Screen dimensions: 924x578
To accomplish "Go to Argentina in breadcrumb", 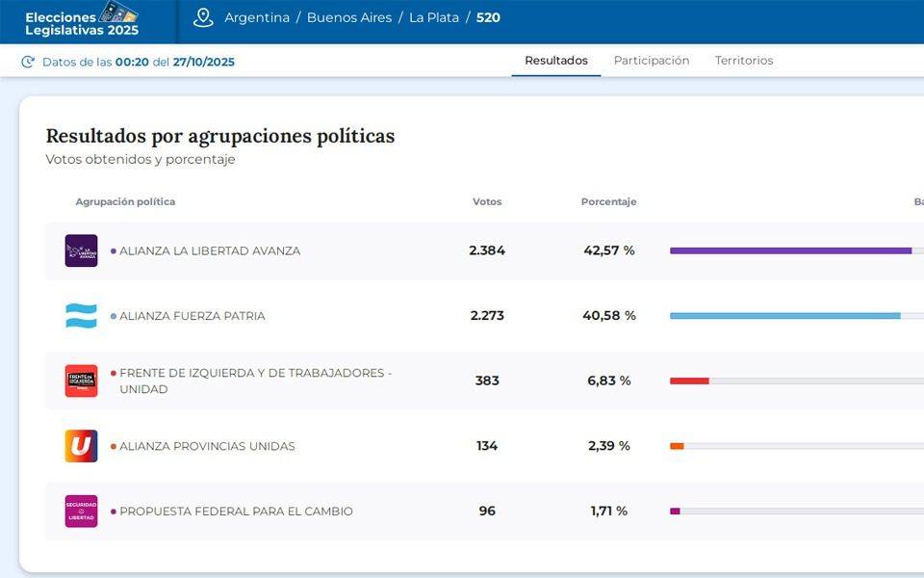I will (257, 17).
